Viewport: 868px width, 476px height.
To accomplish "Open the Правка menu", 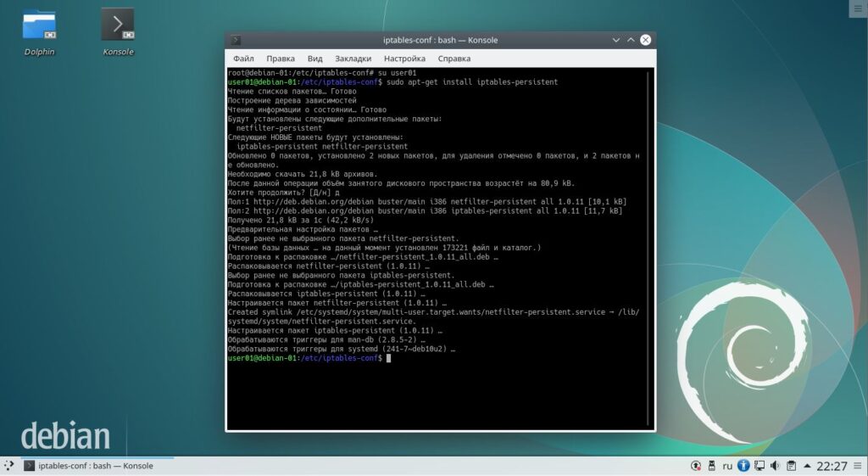I will pyautogui.click(x=280, y=59).
